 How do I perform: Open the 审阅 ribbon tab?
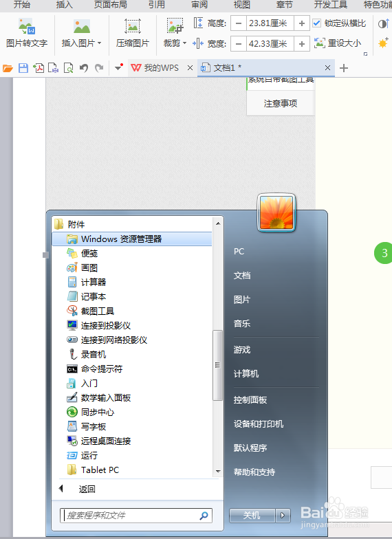coord(199,4)
